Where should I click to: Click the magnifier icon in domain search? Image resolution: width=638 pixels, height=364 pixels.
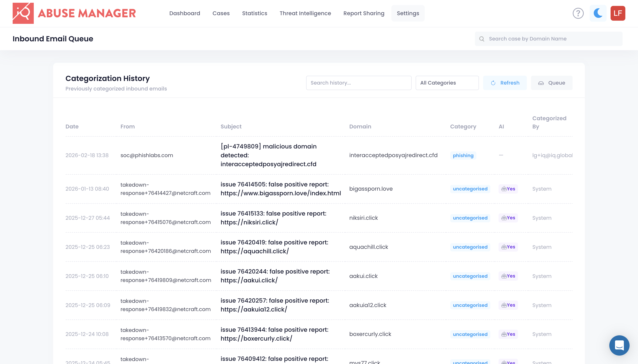(x=481, y=39)
